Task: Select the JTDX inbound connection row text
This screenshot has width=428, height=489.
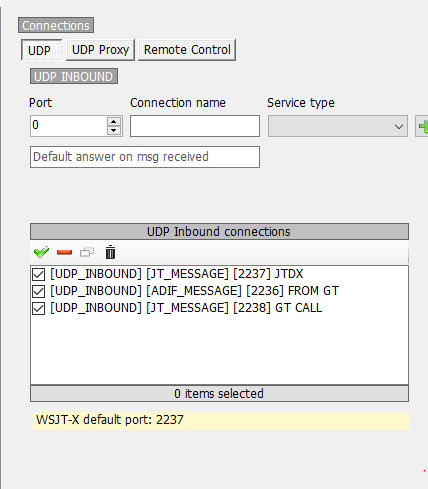Action: tap(177, 274)
